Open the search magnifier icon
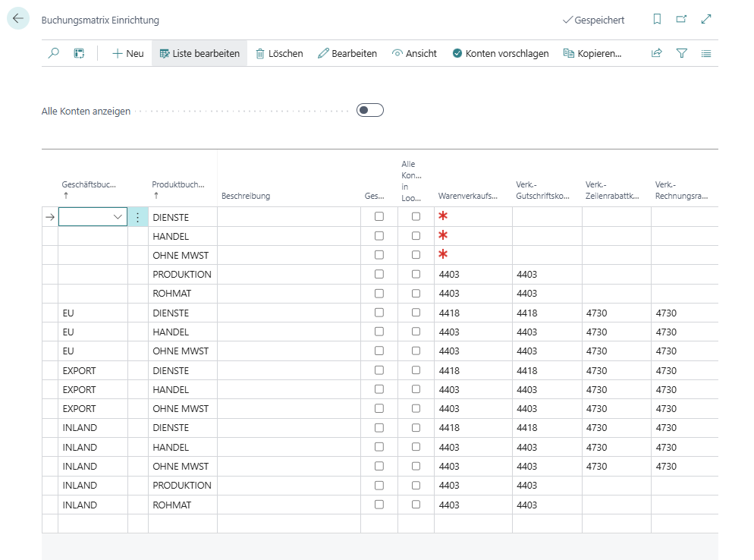This screenshot has height=560, width=754. point(53,53)
